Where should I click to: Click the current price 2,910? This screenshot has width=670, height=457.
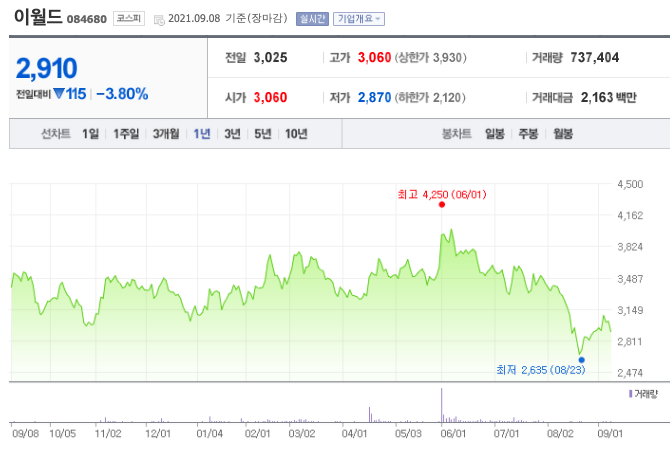47,68
